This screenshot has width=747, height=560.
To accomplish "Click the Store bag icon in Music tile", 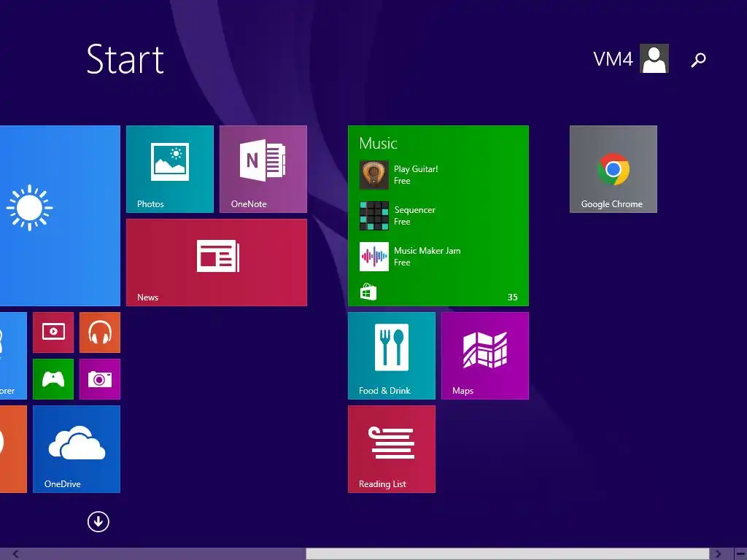I will (368, 292).
